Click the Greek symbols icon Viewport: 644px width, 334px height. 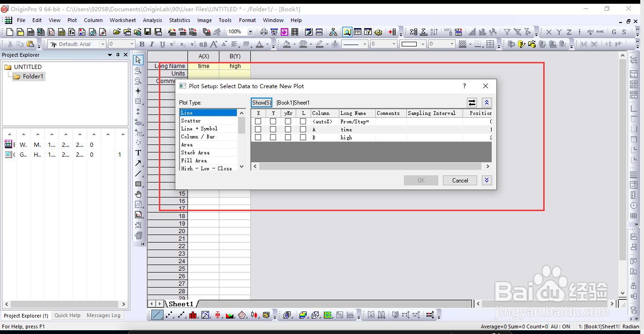click(x=203, y=44)
